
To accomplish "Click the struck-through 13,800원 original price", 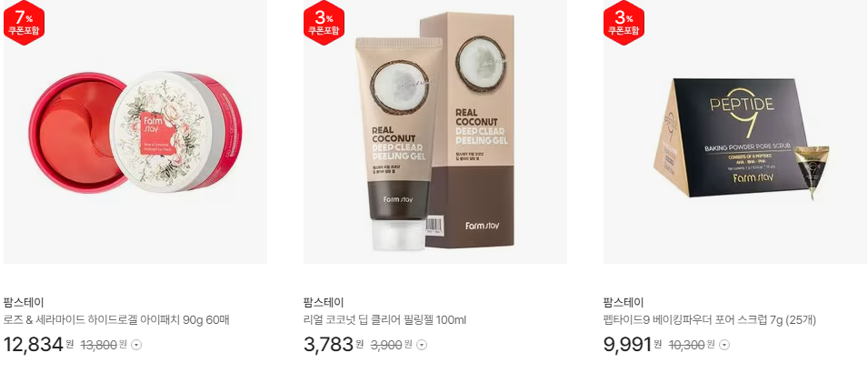I will [x=105, y=345].
